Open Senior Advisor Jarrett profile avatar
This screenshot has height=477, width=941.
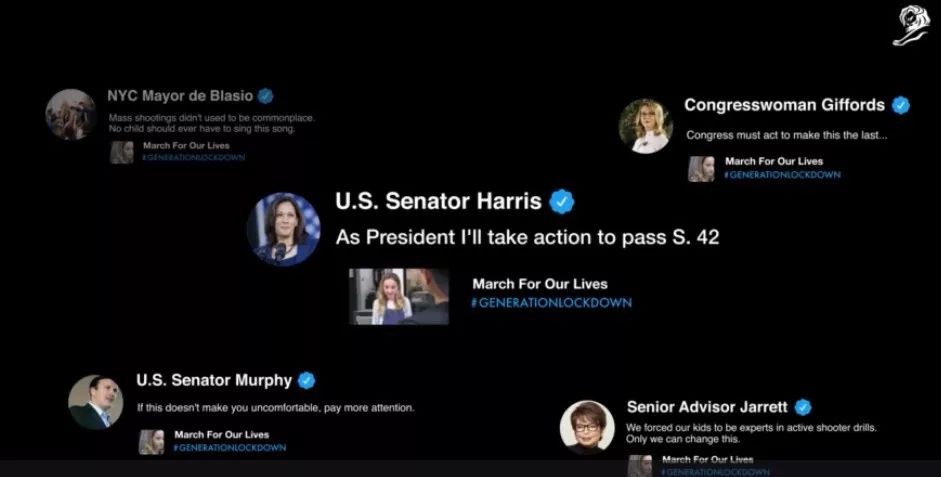pos(587,428)
